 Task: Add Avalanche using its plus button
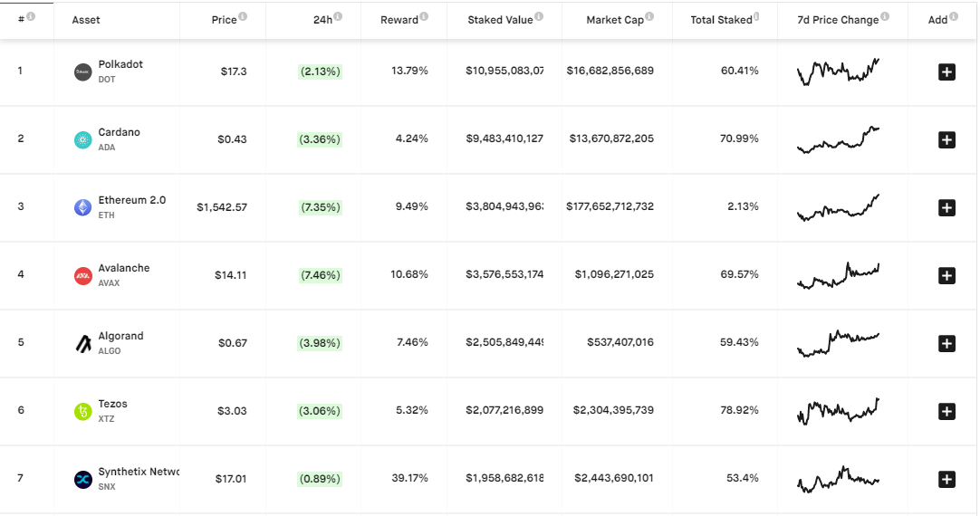click(x=946, y=275)
